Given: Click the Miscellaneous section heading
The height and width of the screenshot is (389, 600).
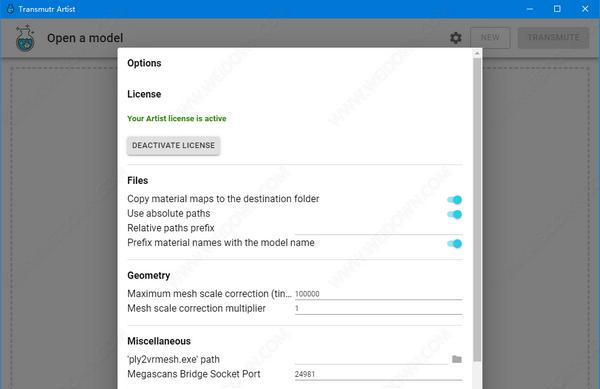Looking at the screenshot, I should [x=159, y=341].
